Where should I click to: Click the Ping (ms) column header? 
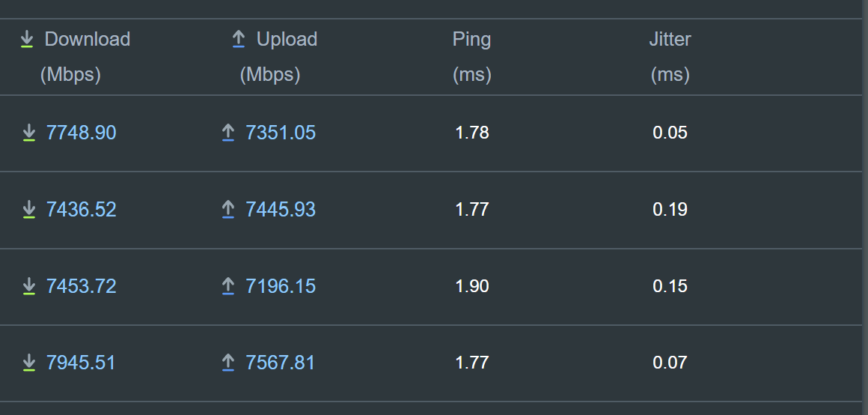coord(472,56)
